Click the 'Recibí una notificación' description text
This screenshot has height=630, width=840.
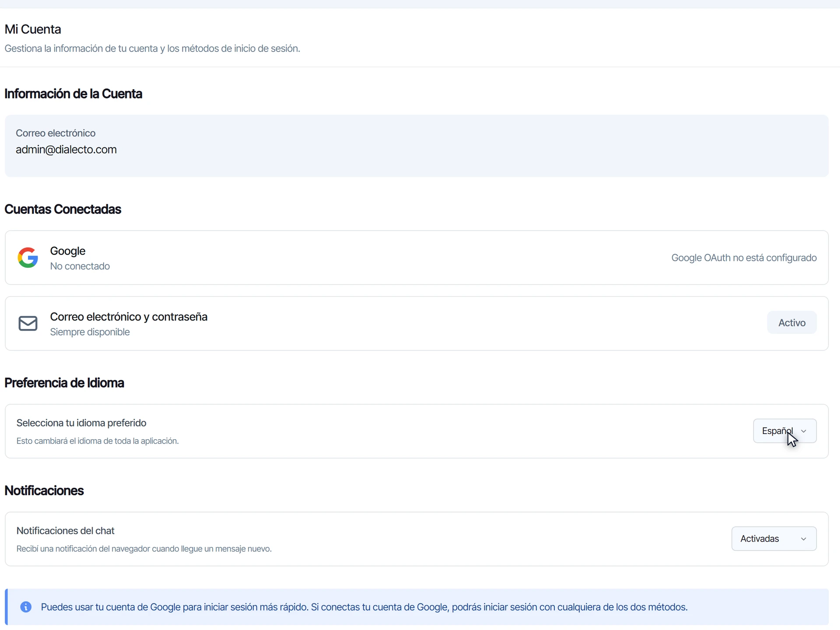coord(144,549)
